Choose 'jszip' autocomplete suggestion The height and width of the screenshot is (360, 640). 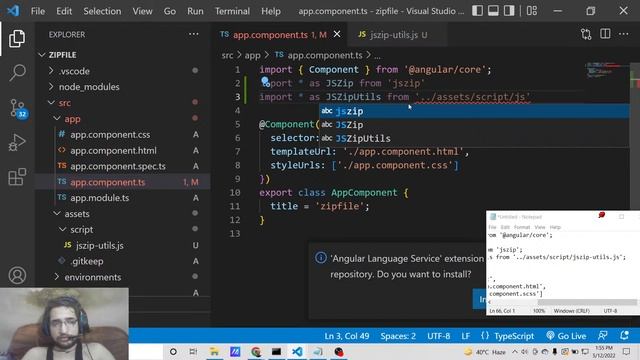[x=474, y=111]
